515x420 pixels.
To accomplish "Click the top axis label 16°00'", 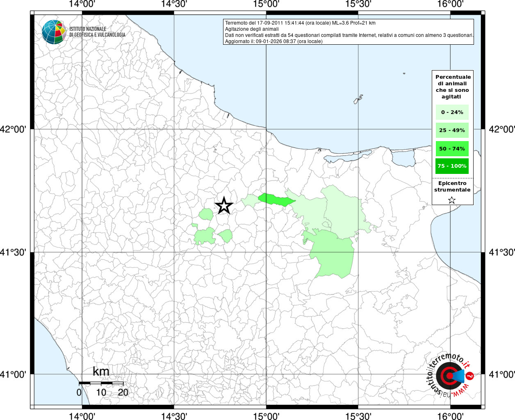I will coord(450,4).
